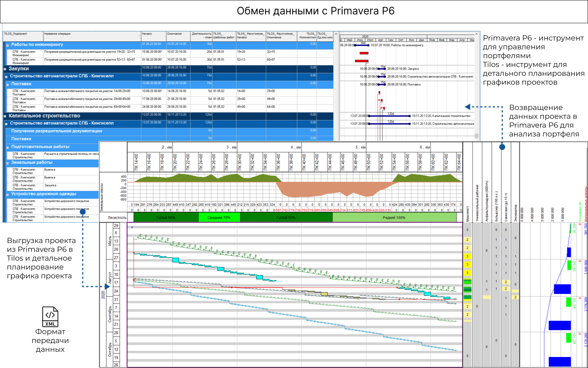
Task: Click the Самосвал resource column header
Action: point(506,207)
